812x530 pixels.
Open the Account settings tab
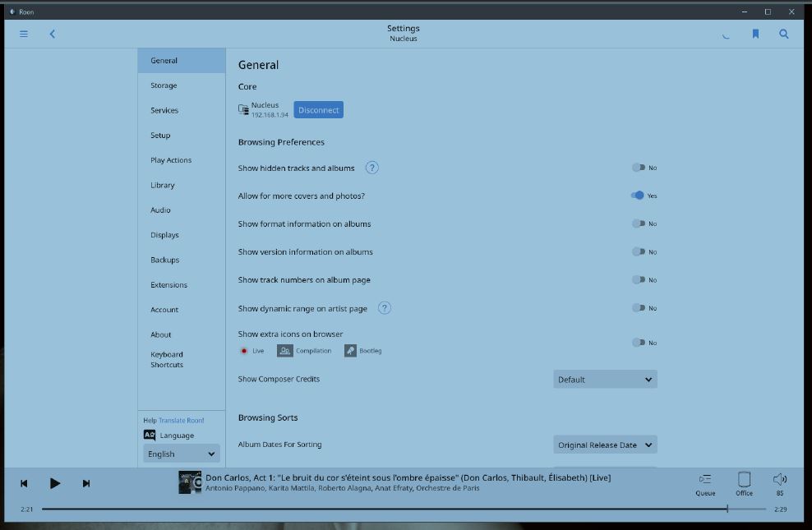pyautogui.click(x=182, y=310)
